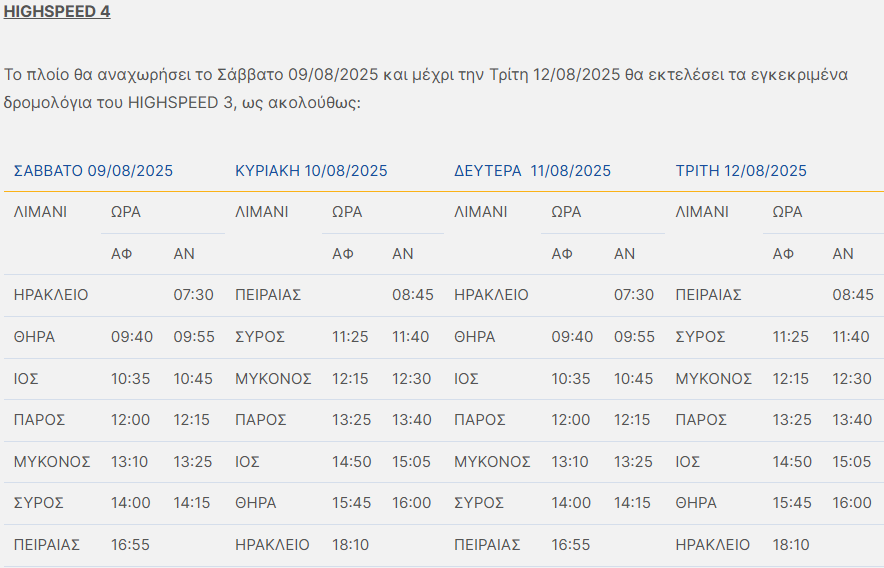This screenshot has width=884, height=568.
Task: Select the ΚΥΡΙΑΚΗ 10/08/2025 column header
Action: [311, 171]
